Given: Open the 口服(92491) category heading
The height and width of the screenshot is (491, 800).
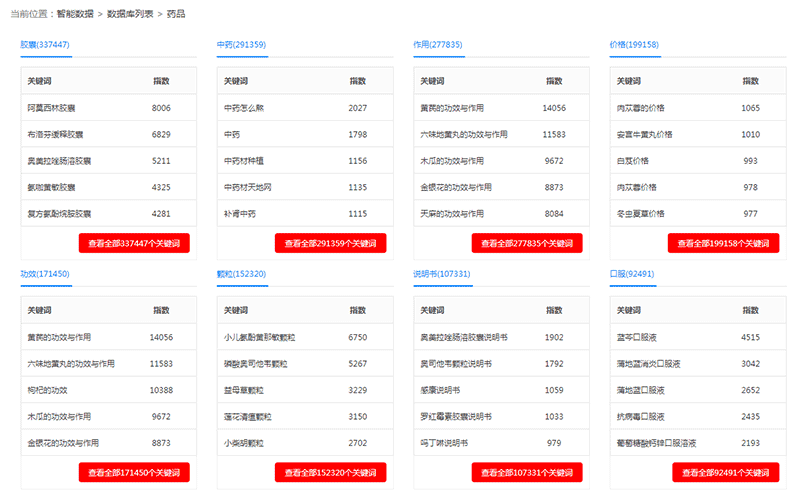Looking at the screenshot, I should (x=632, y=274).
